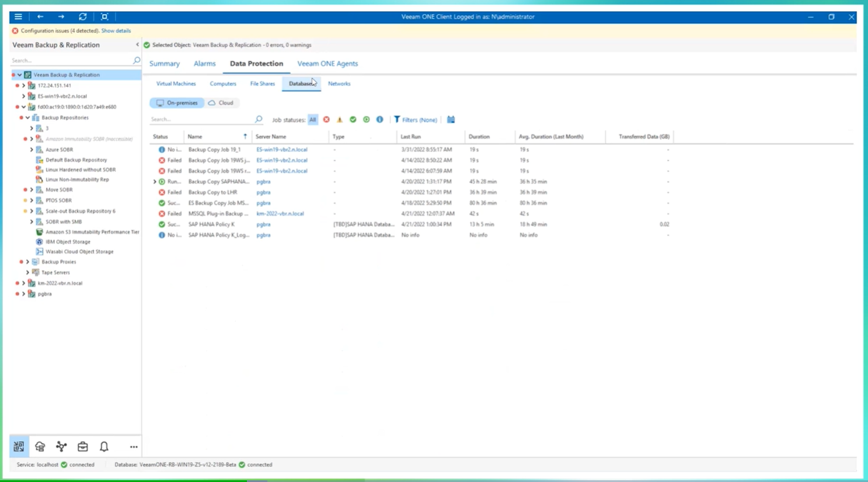Switch to Computers sub-tab
The image size is (868, 482).
[223, 84]
